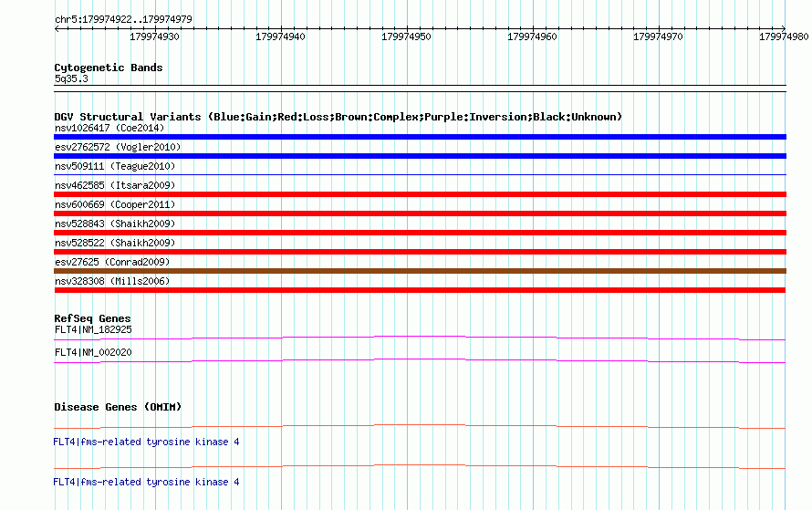Click the nsv328308 (Mills2006) red loss bar
This screenshot has height=510, width=812.
420,290
